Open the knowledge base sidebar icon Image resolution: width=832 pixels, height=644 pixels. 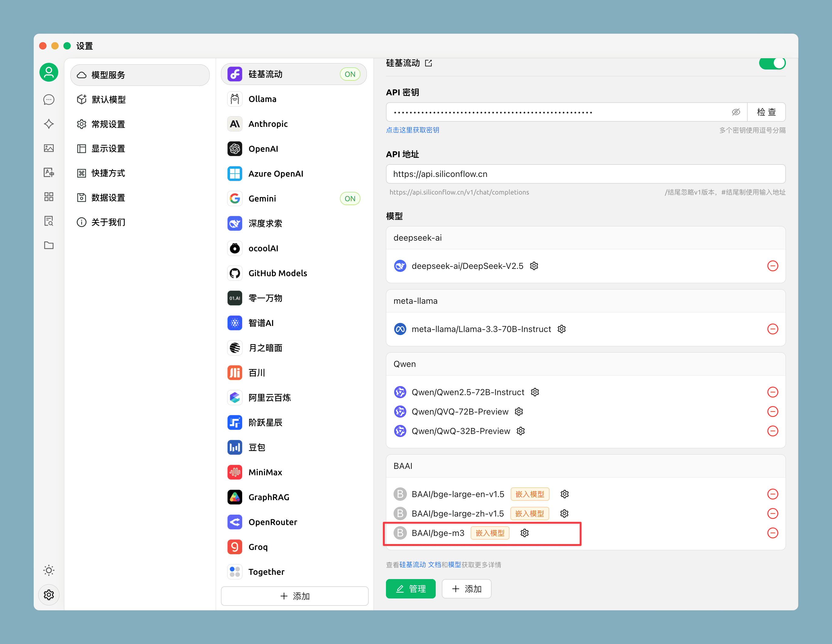tap(49, 221)
